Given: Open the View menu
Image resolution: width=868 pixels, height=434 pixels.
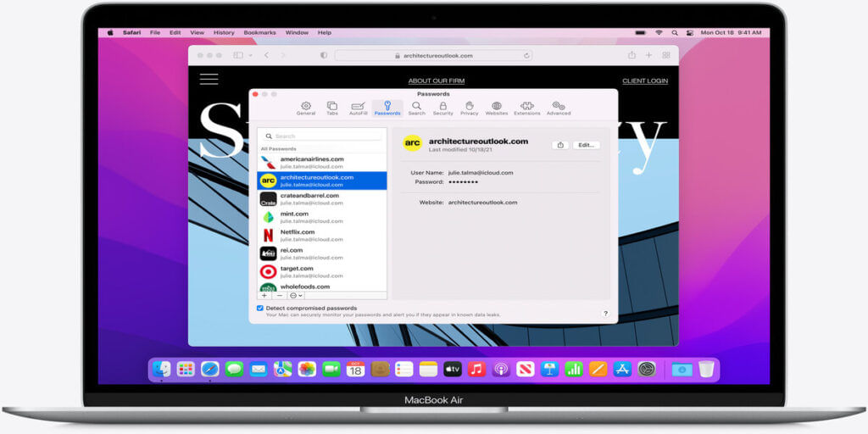Looking at the screenshot, I should click(197, 33).
